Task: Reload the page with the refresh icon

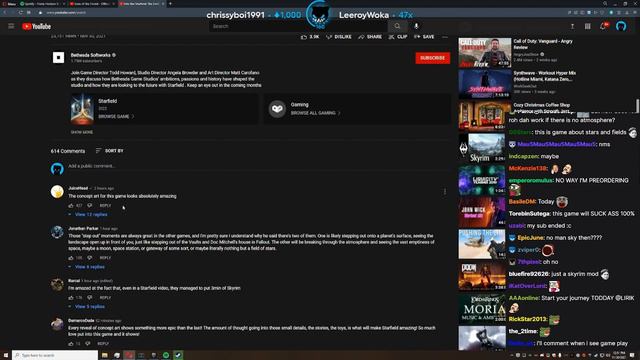Action: click(x=20, y=13)
